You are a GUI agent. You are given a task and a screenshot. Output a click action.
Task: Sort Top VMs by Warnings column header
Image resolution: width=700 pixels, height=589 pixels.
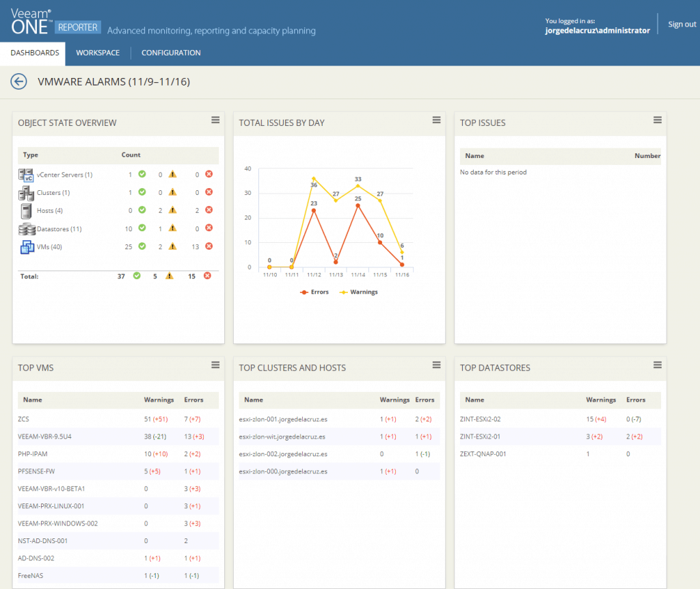[159, 400]
